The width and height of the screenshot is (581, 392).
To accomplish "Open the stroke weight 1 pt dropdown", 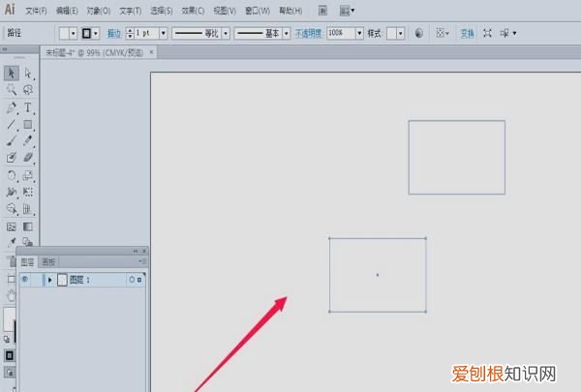I will coord(163,32).
